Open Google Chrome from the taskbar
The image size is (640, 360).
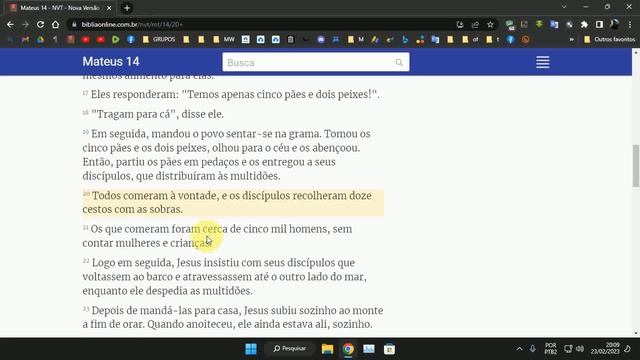pos(348,349)
